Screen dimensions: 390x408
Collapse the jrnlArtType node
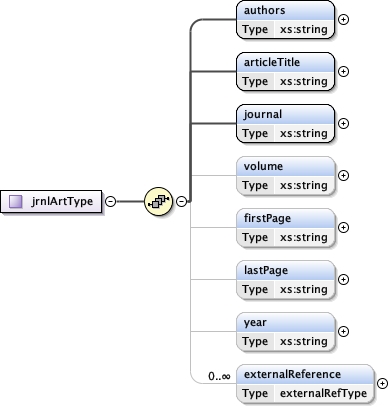pyautogui.click(x=111, y=201)
